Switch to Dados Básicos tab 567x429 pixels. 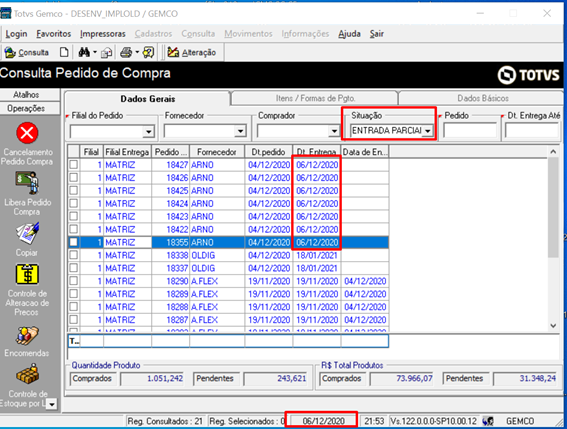tap(483, 98)
